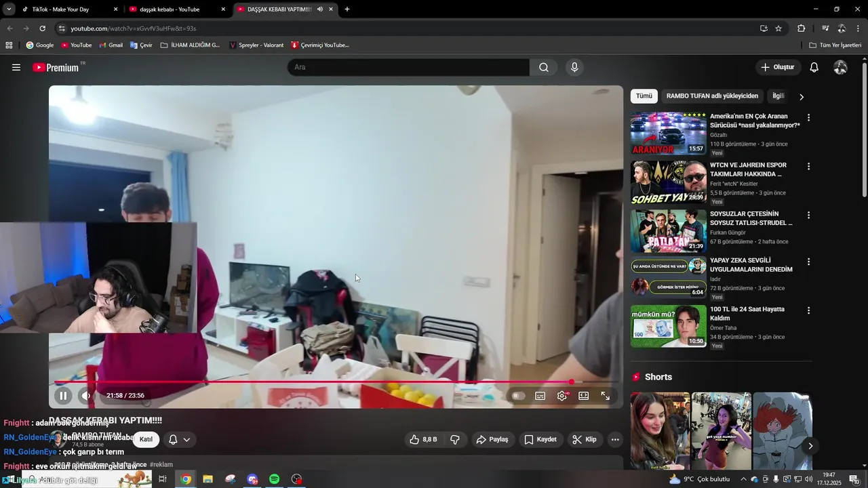868x488 pixels.
Task: Select the 'Tümü' filter chip
Action: pyautogui.click(x=644, y=96)
